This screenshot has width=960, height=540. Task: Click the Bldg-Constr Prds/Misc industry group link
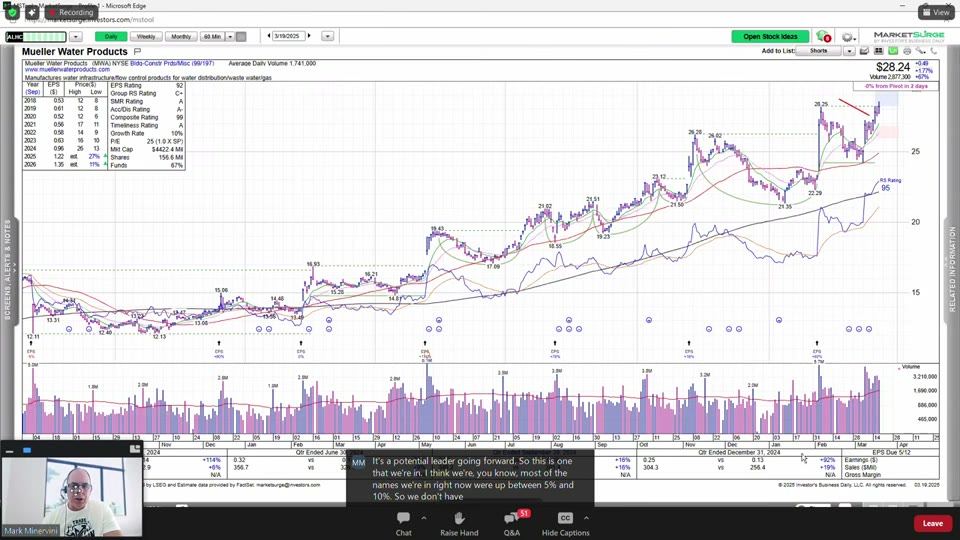(x=171, y=64)
